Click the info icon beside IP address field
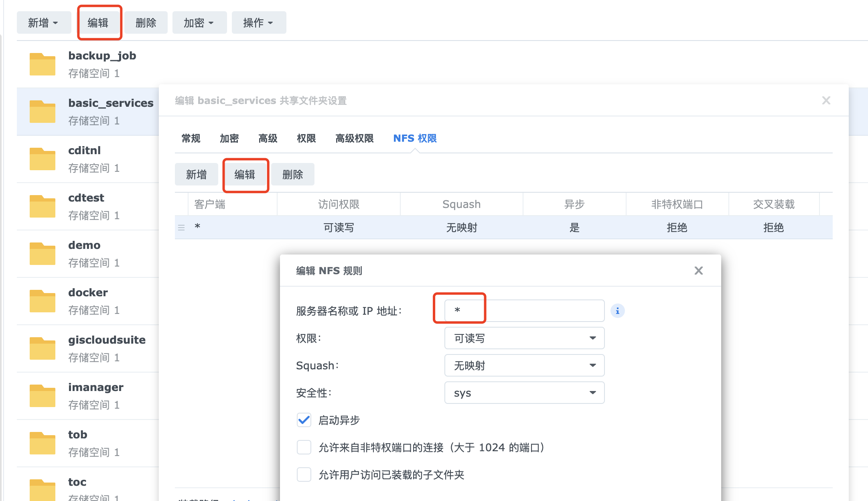868x501 pixels. pos(617,311)
